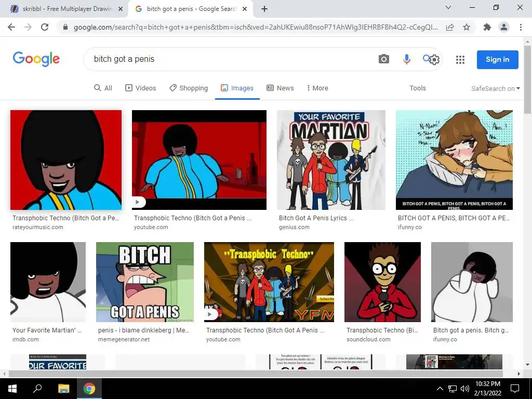This screenshot has height=399, width=532.
Task: Open a new browser tab
Action: pyautogui.click(x=264, y=9)
